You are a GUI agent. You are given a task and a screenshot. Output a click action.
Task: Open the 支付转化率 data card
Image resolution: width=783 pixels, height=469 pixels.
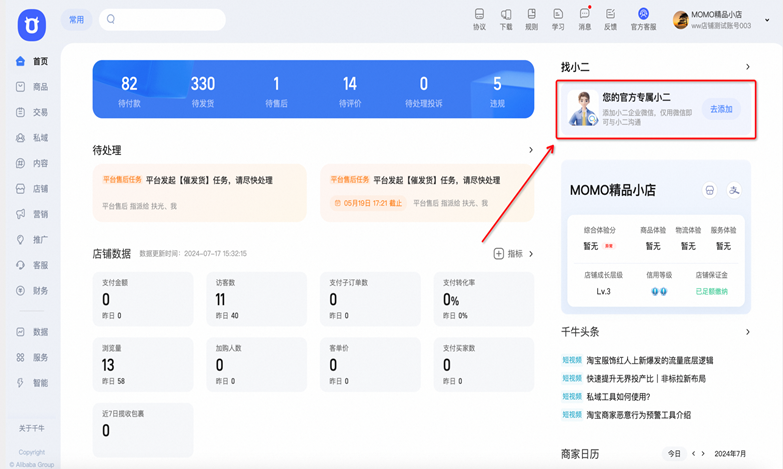click(x=484, y=299)
